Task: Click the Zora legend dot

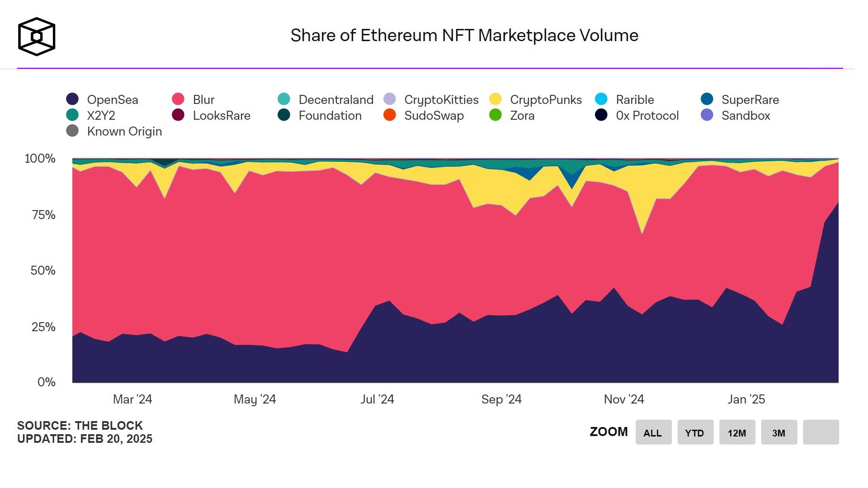Action: click(x=495, y=115)
